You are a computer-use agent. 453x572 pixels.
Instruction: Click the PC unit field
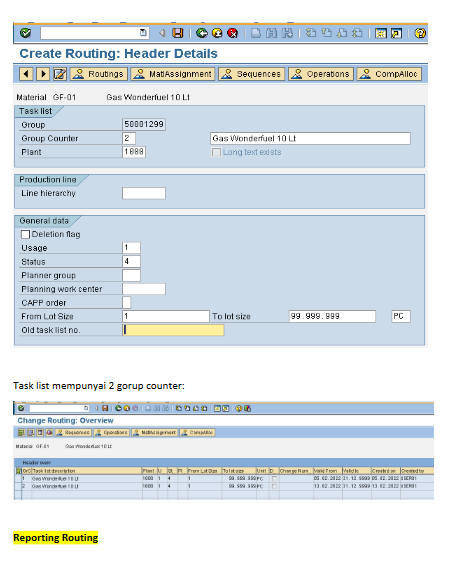pos(401,316)
